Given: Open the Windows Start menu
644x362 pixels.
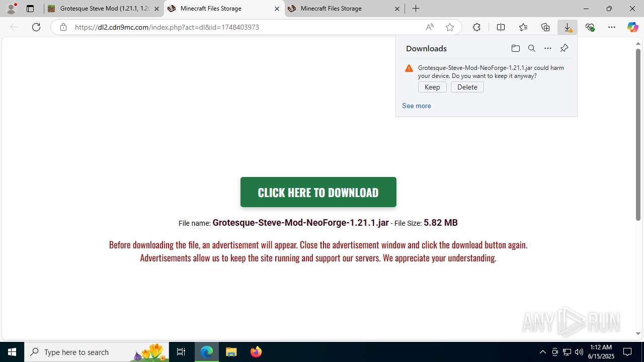Looking at the screenshot, I should pos(12,352).
